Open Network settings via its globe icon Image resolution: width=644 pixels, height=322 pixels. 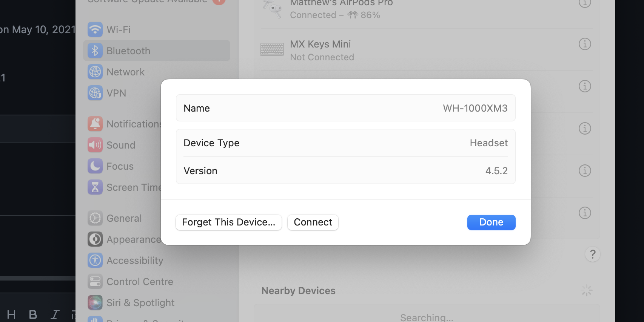click(95, 72)
